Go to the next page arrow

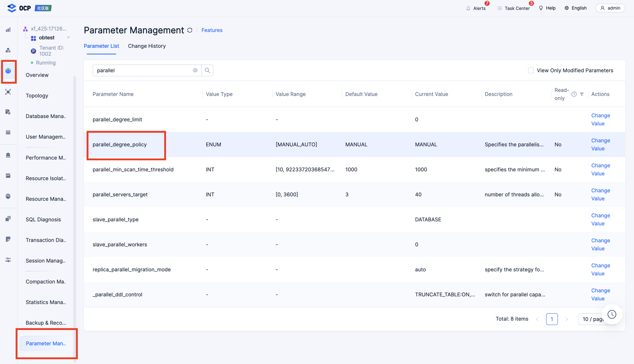[567, 319]
